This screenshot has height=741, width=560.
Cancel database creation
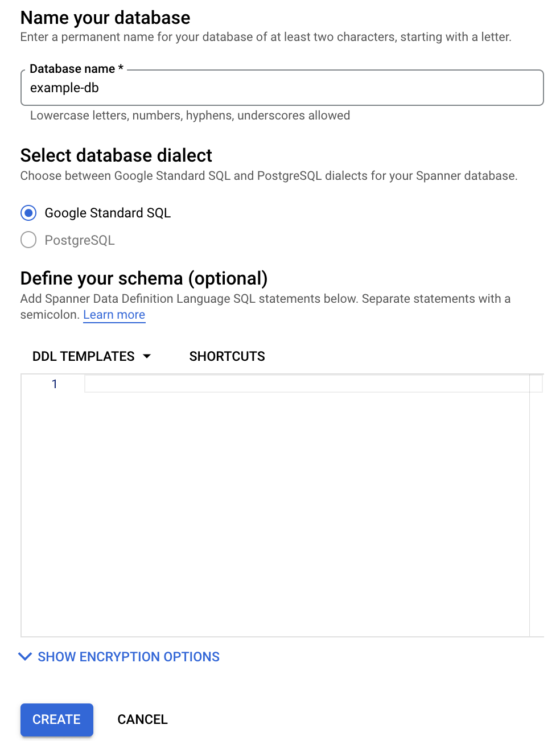click(142, 719)
